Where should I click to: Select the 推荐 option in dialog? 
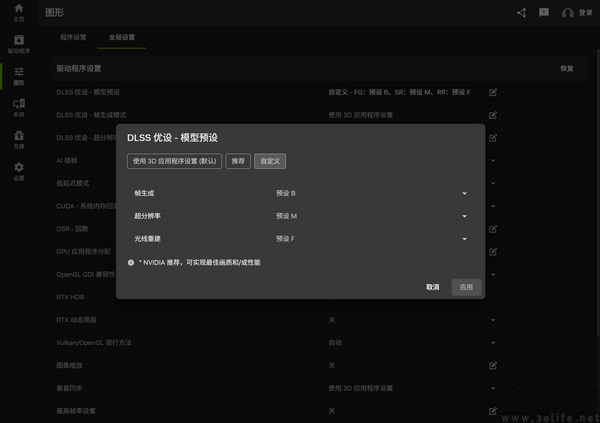(x=238, y=161)
